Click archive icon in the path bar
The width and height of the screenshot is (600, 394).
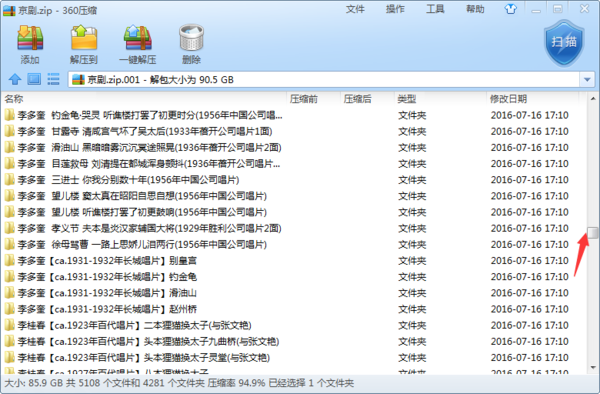(78, 80)
